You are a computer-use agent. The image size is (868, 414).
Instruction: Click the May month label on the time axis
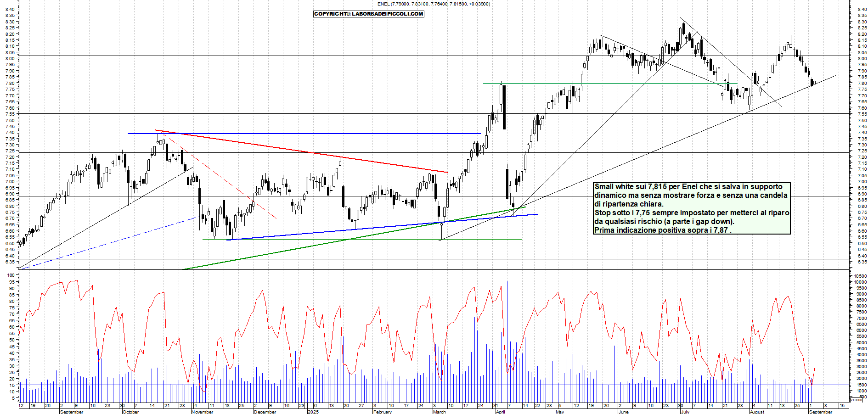pyautogui.click(x=560, y=412)
